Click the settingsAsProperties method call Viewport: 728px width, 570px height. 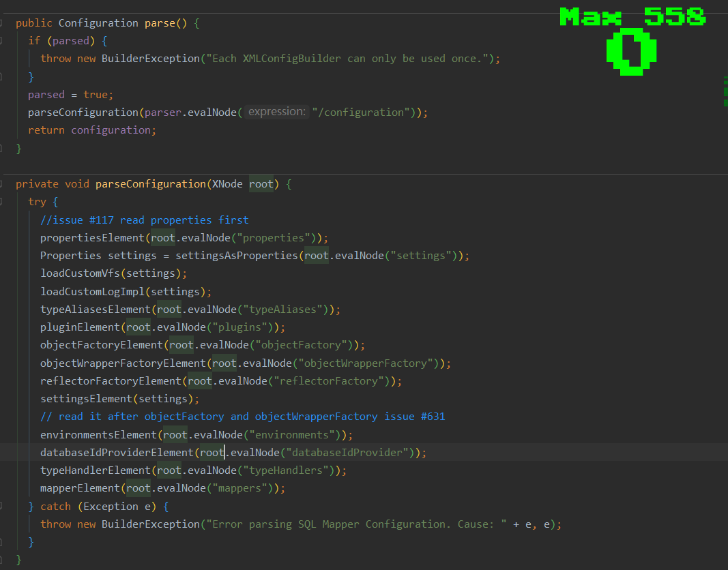(237, 256)
